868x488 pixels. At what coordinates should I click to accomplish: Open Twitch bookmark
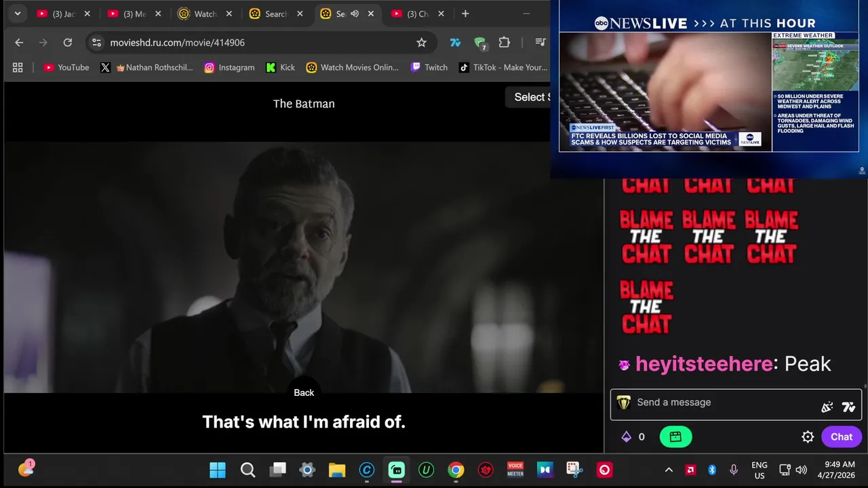click(x=429, y=67)
